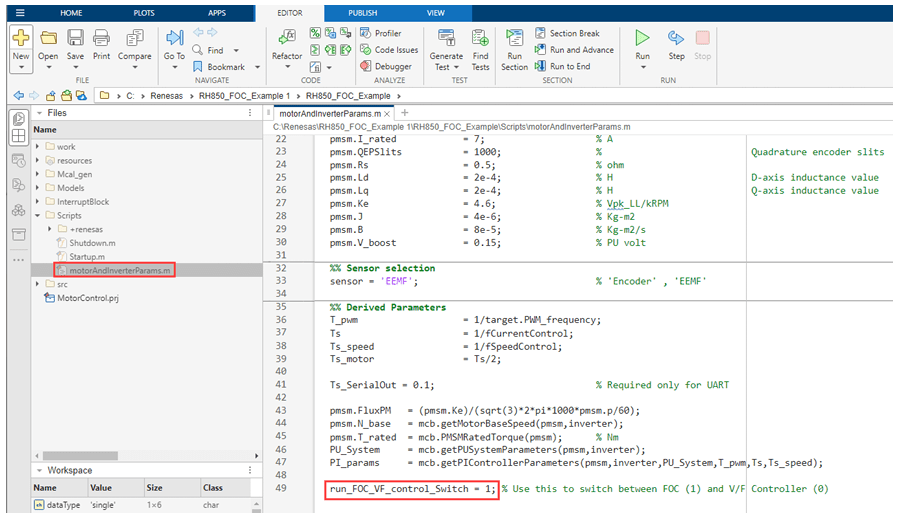The width and height of the screenshot is (899, 513).
Task: Switch to the PLOTS tab
Action: click(x=143, y=13)
